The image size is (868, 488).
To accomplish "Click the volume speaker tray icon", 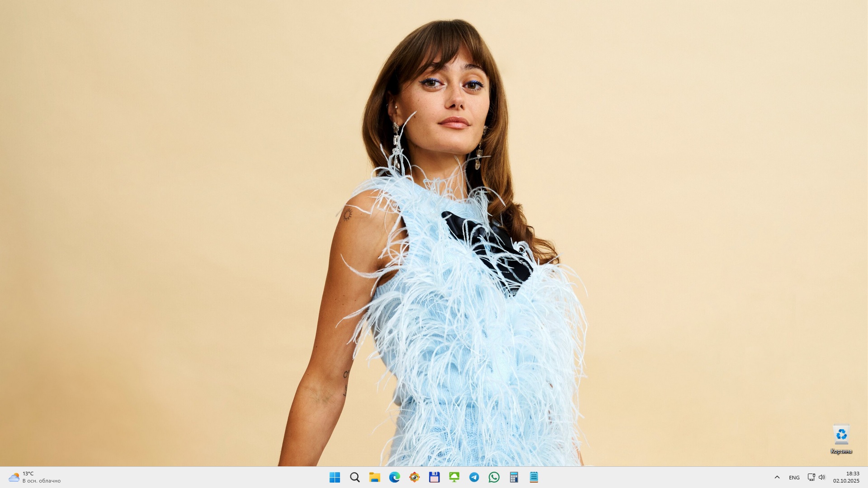I will 822,477.
